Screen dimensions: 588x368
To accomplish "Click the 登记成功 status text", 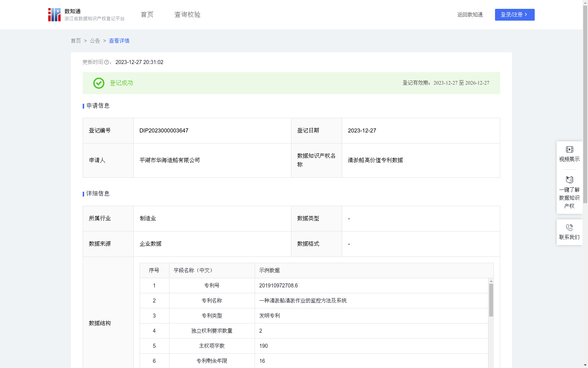I will click(x=121, y=83).
